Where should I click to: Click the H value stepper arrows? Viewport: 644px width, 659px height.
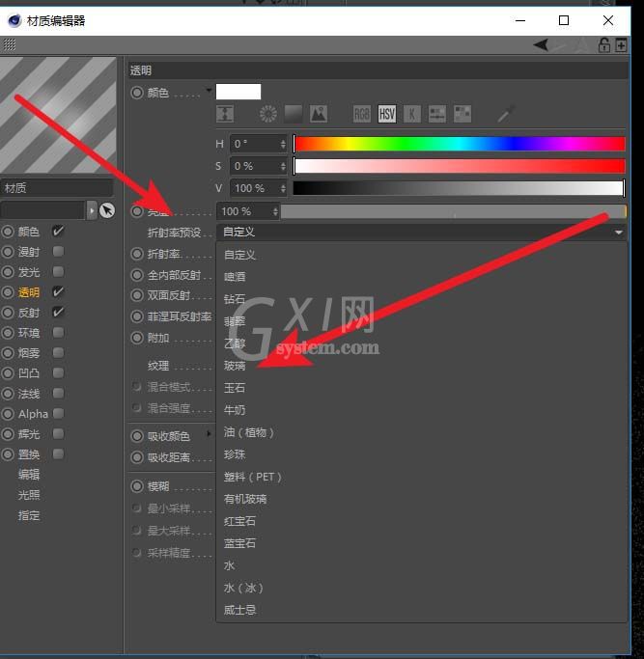tap(283, 144)
